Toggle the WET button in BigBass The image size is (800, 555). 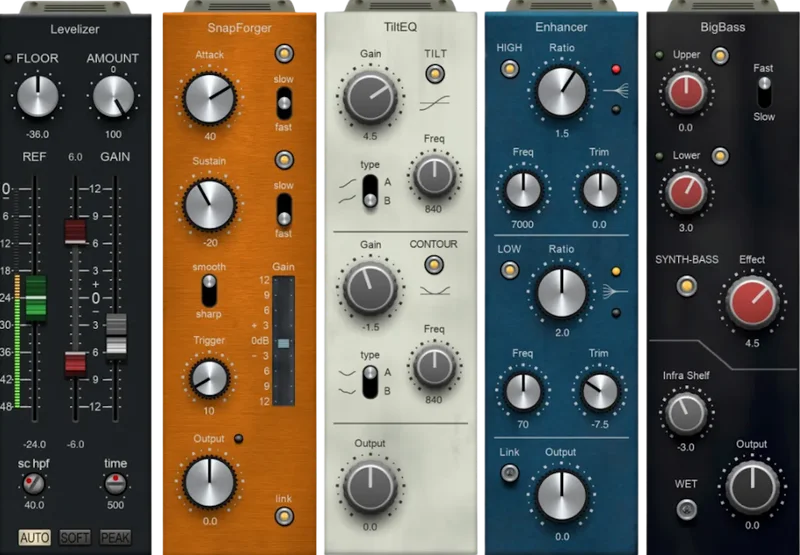tap(687, 509)
